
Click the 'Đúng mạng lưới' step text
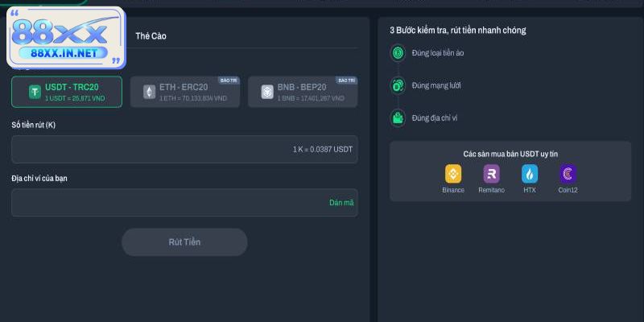pos(436,85)
